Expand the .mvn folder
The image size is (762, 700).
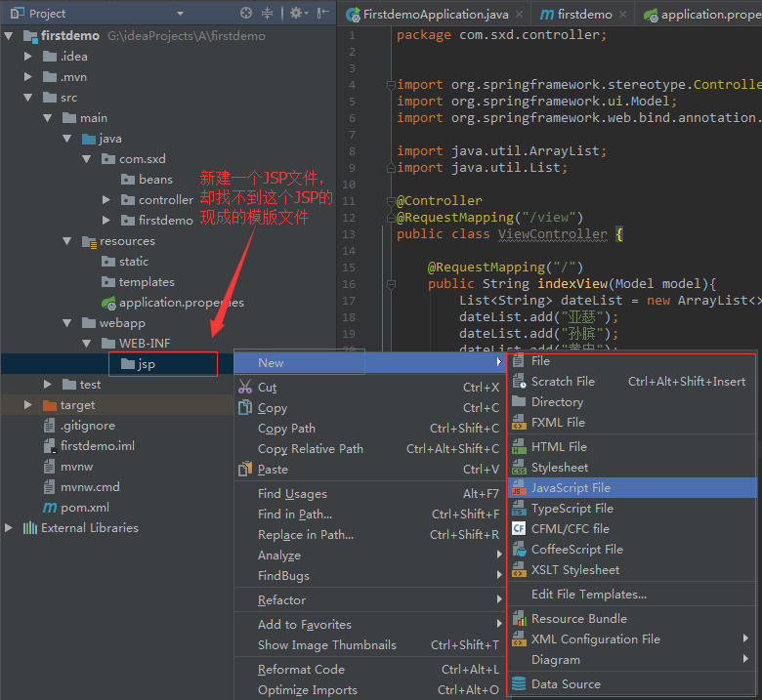[x=28, y=77]
